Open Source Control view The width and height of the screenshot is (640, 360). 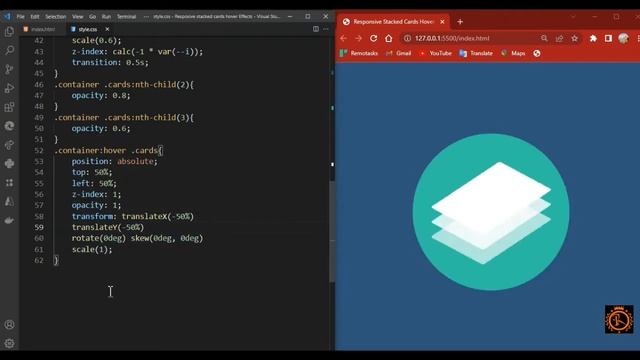(9, 69)
